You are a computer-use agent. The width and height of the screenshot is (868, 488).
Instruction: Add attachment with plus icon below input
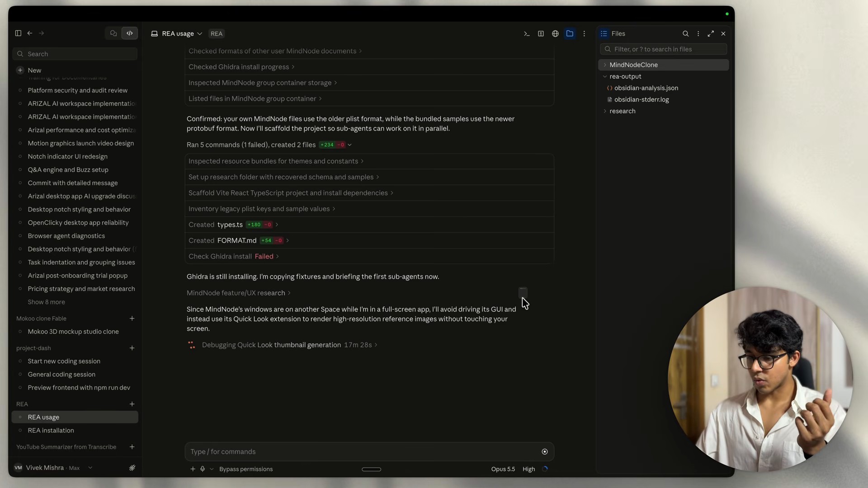pos(193,469)
